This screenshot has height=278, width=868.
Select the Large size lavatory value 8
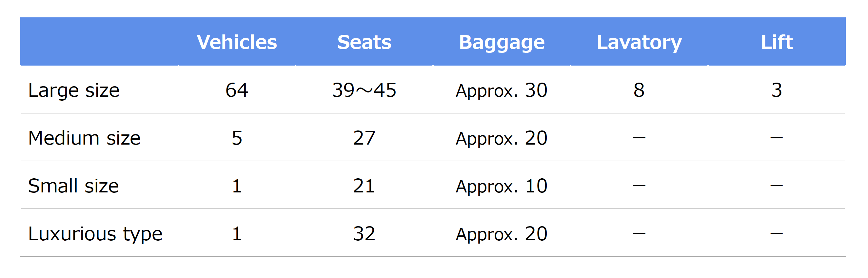(x=639, y=90)
